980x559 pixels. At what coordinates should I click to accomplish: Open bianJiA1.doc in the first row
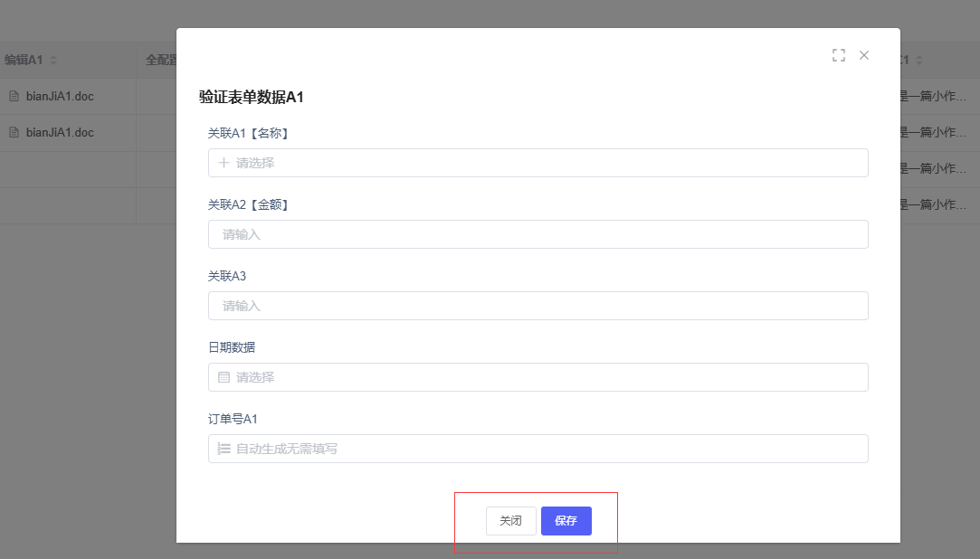click(60, 96)
